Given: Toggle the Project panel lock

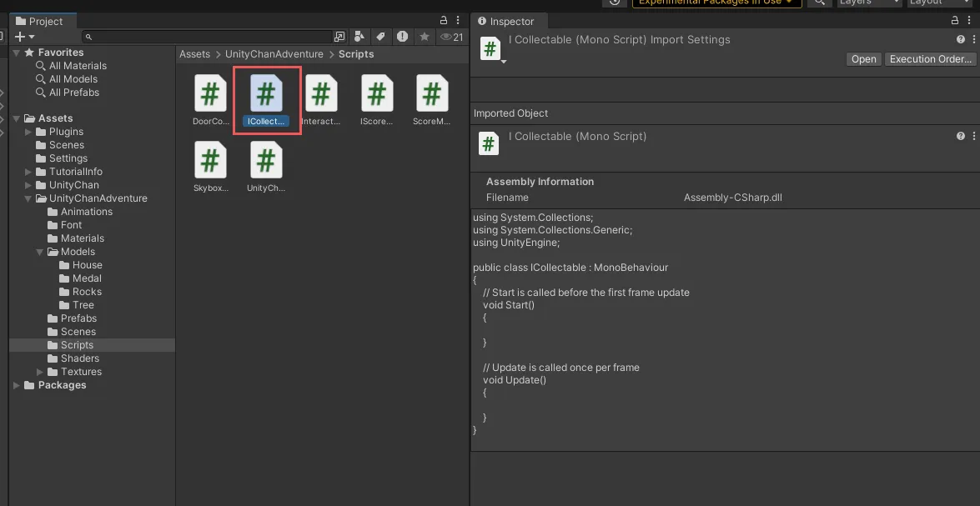Looking at the screenshot, I should point(444,21).
